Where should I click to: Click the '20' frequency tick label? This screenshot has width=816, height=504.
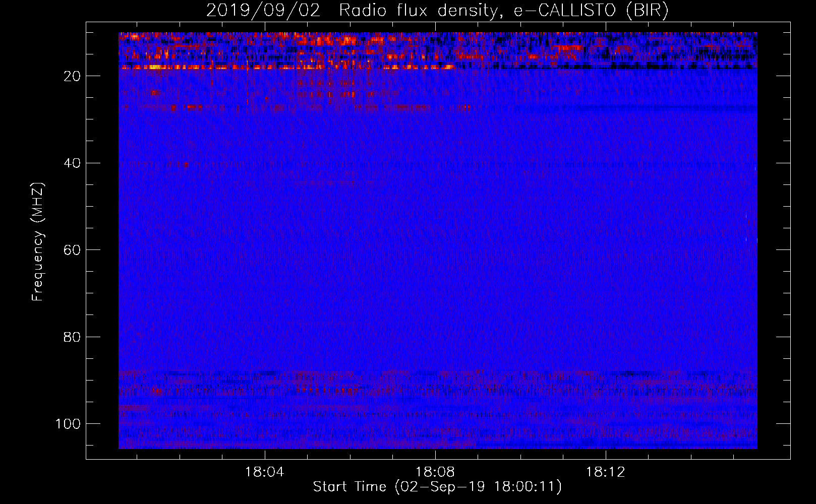tap(72, 76)
